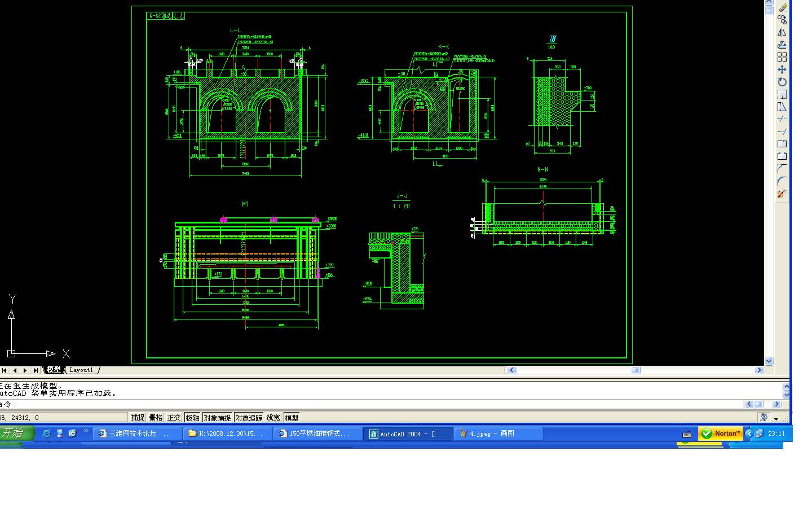Switch to the 模型 (Model) tab
Viewport: 812px width, 508px height.
[x=54, y=370]
